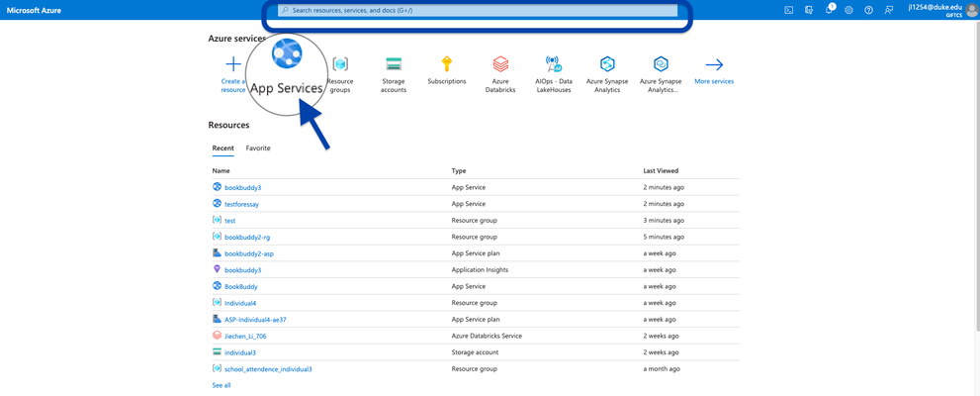Screen dimensions: 980x396
Task: Open Subscriptions key icon
Action: tap(447, 63)
